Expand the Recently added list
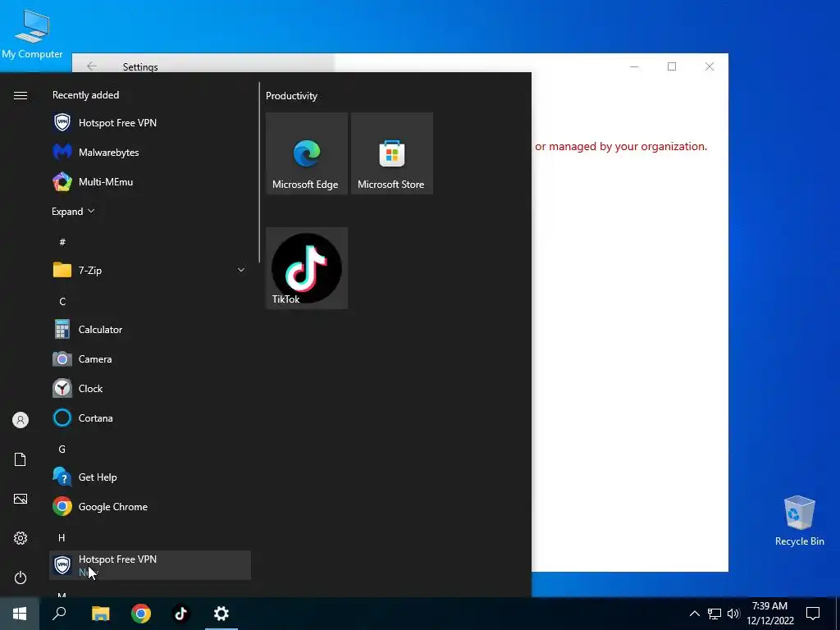 tap(73, 211)
